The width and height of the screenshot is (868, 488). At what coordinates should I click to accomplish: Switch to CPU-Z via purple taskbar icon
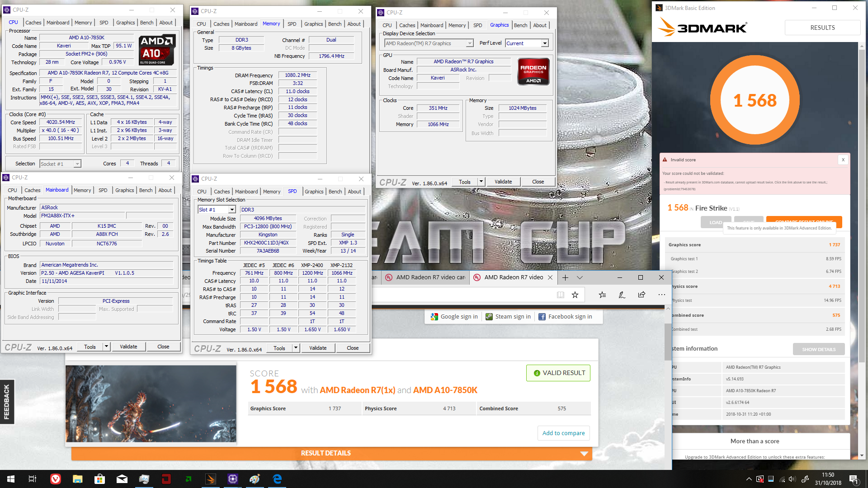click(x=233, y=479)
